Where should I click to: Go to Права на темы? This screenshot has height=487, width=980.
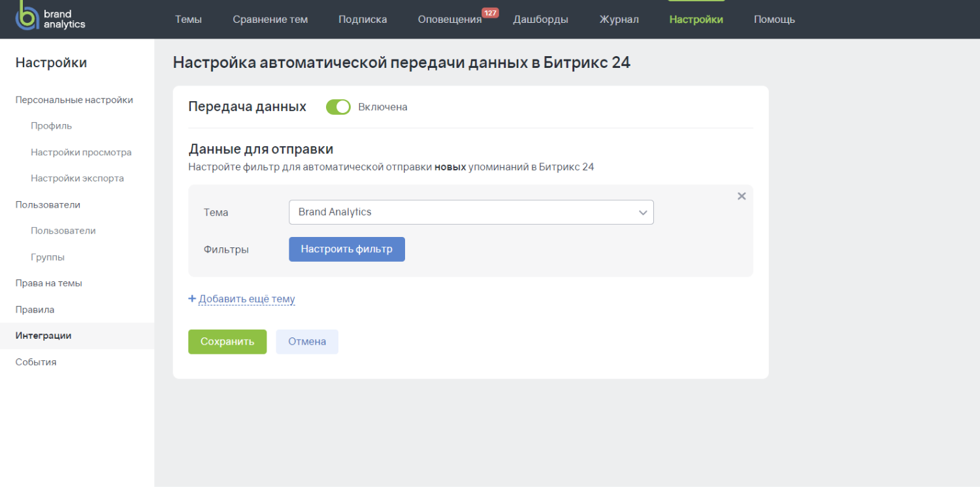click(49, 283)
